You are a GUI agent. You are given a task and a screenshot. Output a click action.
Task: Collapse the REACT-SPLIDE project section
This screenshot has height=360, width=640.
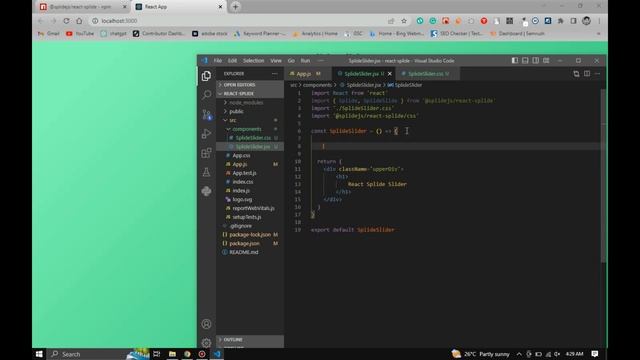pos(250,93)
